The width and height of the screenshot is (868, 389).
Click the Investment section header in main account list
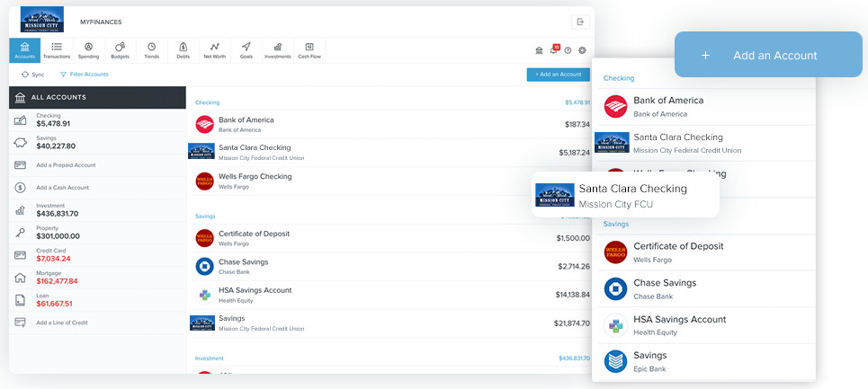tap(210, 358)
